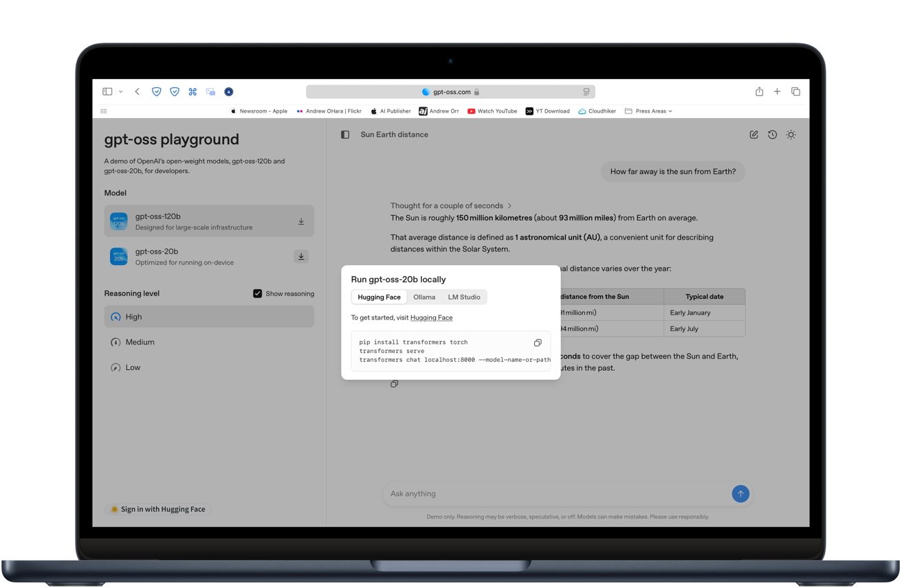
Task: Expand 'Thought for a couple of seconds'
Action: tap(451, 205)
